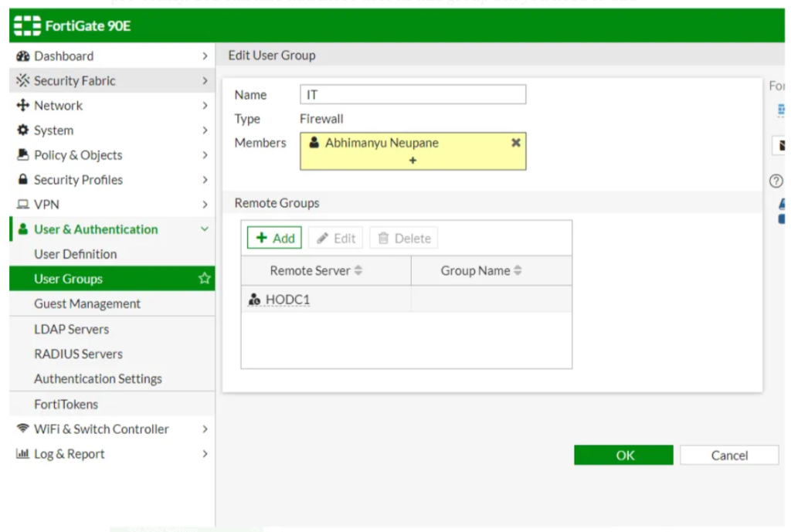
Task: Select the HODC1 row text
Action: (287, 300)
